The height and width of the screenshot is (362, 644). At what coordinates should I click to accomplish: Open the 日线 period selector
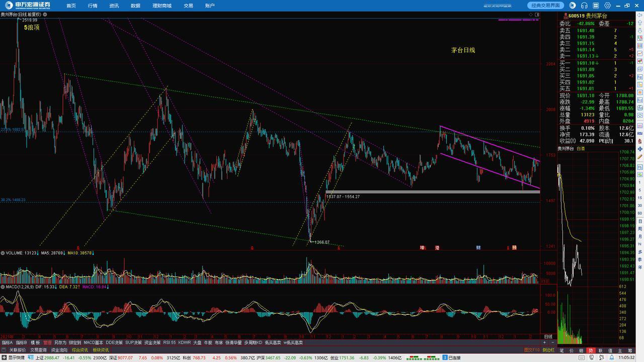coord(548,336)
